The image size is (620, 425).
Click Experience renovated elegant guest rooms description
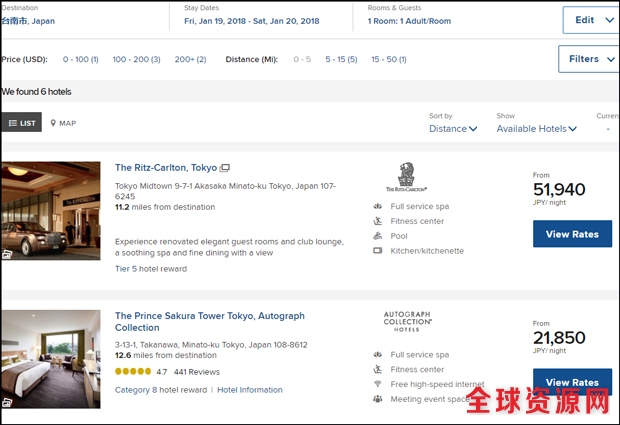(229, 247)
